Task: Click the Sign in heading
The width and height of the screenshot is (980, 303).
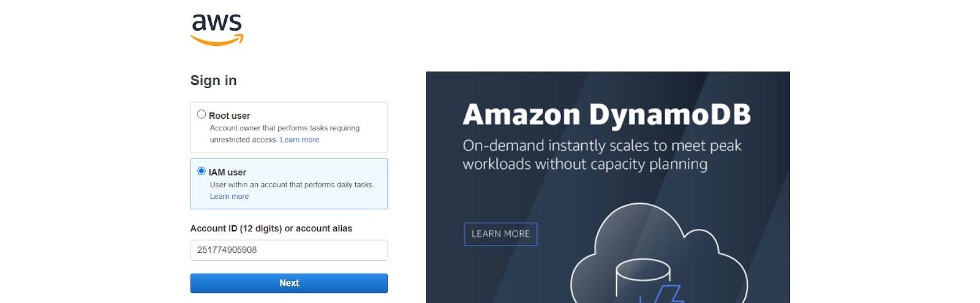Action: (x=214, y=81)
